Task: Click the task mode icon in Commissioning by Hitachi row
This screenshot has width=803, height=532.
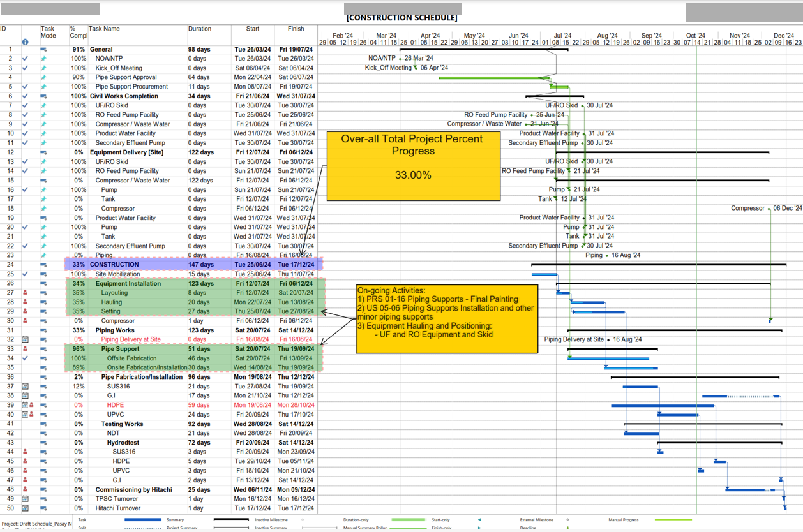Action: 44,490
